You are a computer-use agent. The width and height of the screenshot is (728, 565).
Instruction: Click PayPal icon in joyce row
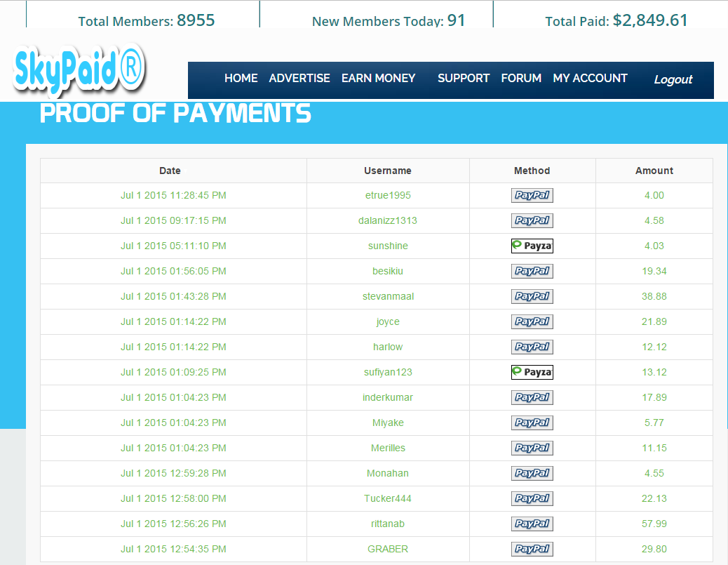point(532,321)
